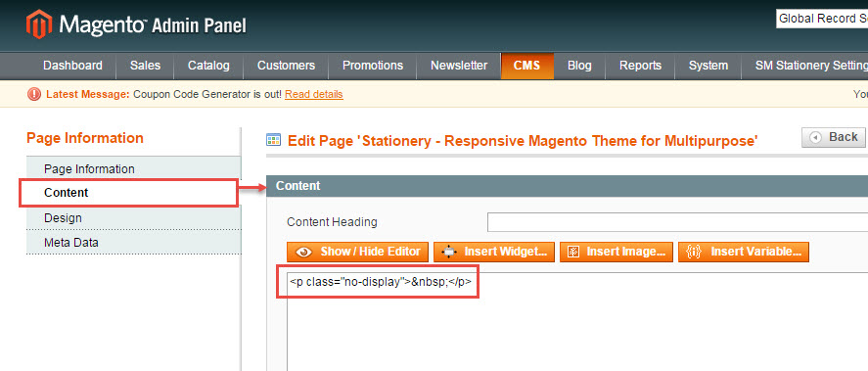Image resolution: width=868 pixels, height=371 pixels.
Task: Open the System menu
Action: [708, 66]
